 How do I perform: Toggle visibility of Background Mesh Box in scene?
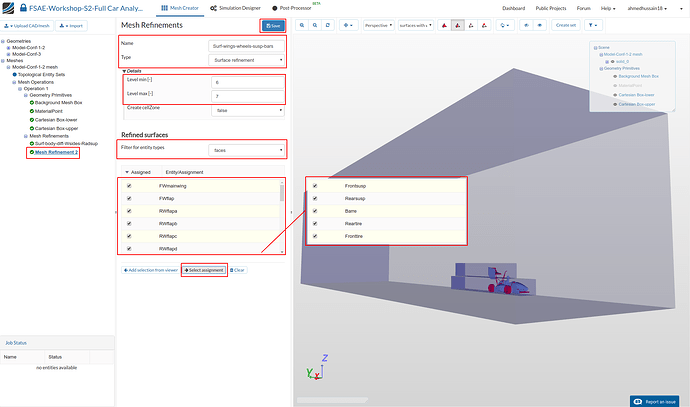[615, 77]
